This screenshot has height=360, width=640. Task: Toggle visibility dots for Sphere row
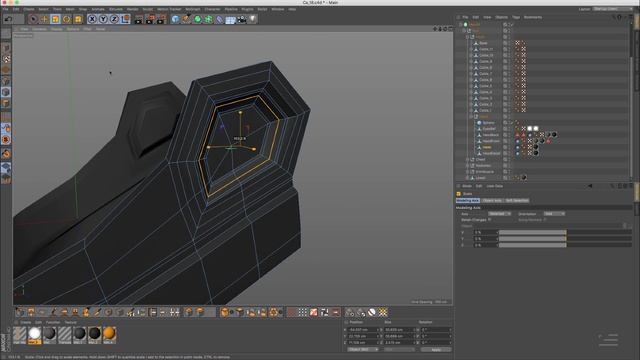click(x=509, y=122)
